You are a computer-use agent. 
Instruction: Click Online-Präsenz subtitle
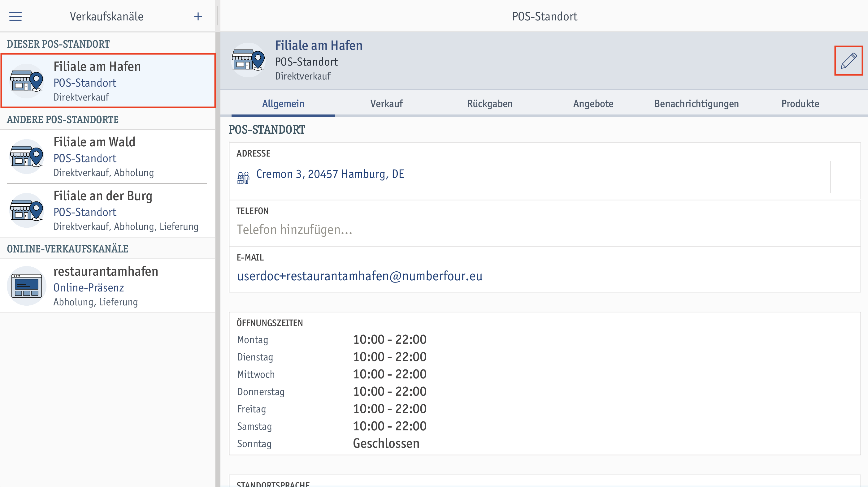89,288
